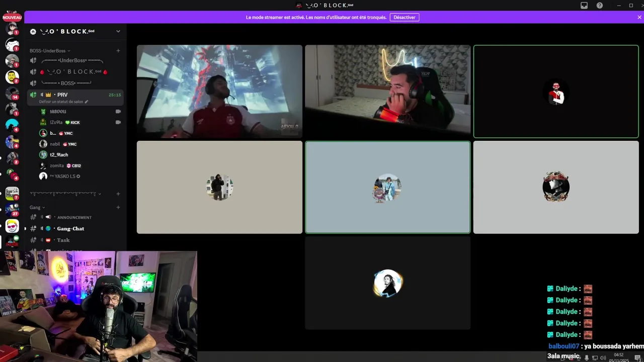Image resolution: width=644 pixels, height=362 pixels.
Task: Open the ANNOUNCEMENT text channel
Action: (74, 217)
